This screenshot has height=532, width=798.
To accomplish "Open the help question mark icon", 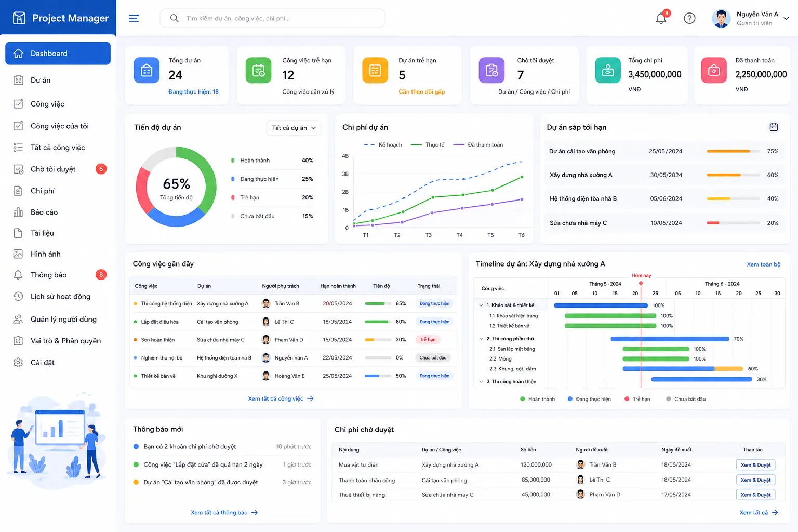I will [689, 18].
